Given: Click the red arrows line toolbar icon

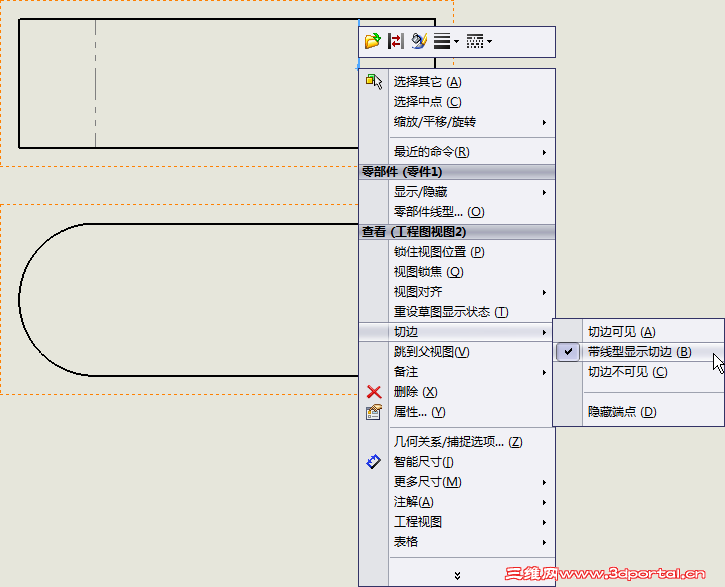Looking at the screenshot, I should pos(396,41).
